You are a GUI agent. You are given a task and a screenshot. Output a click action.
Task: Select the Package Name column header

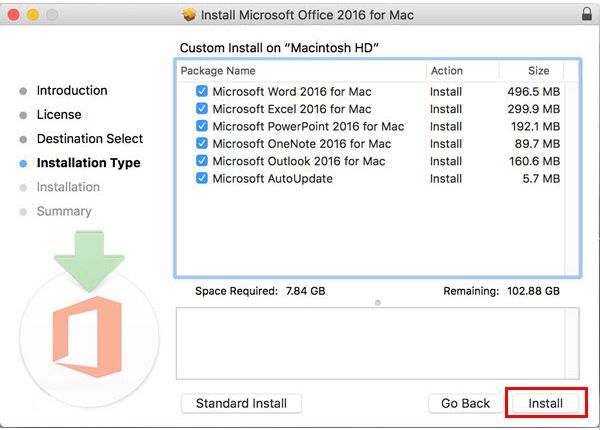302,71
